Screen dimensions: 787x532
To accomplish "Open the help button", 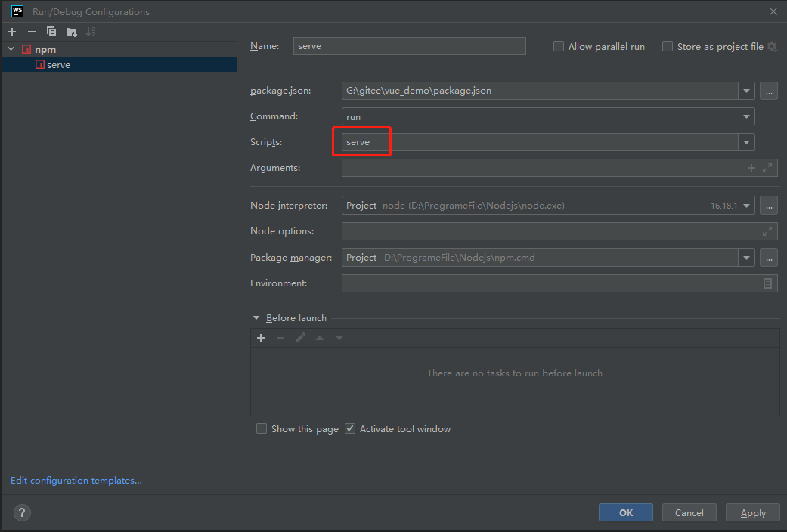I will [x=21, y=512].
